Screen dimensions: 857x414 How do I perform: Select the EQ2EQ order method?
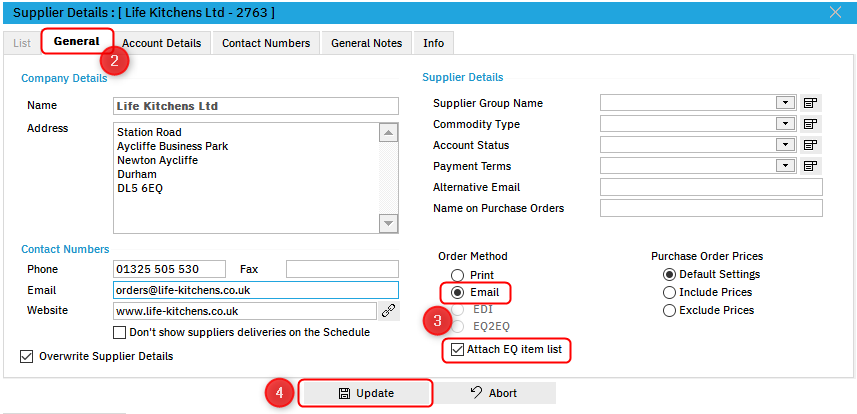tap(457, 326)
